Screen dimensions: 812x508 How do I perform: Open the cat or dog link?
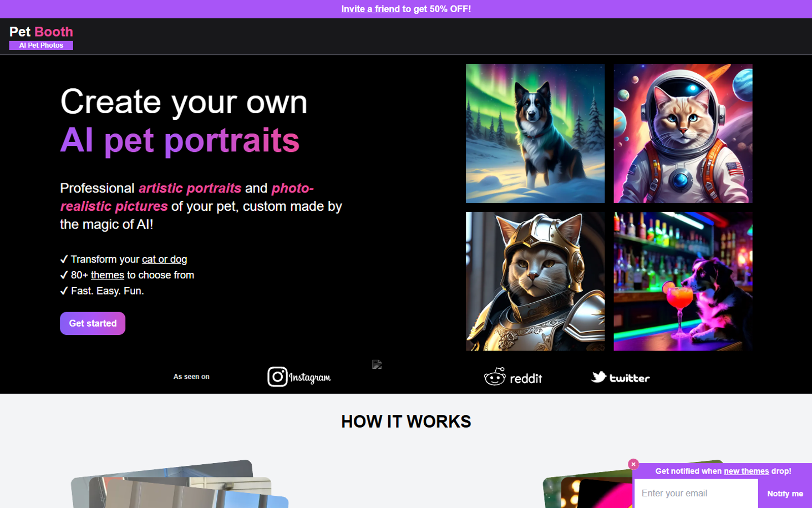click(x=164, y=259)
